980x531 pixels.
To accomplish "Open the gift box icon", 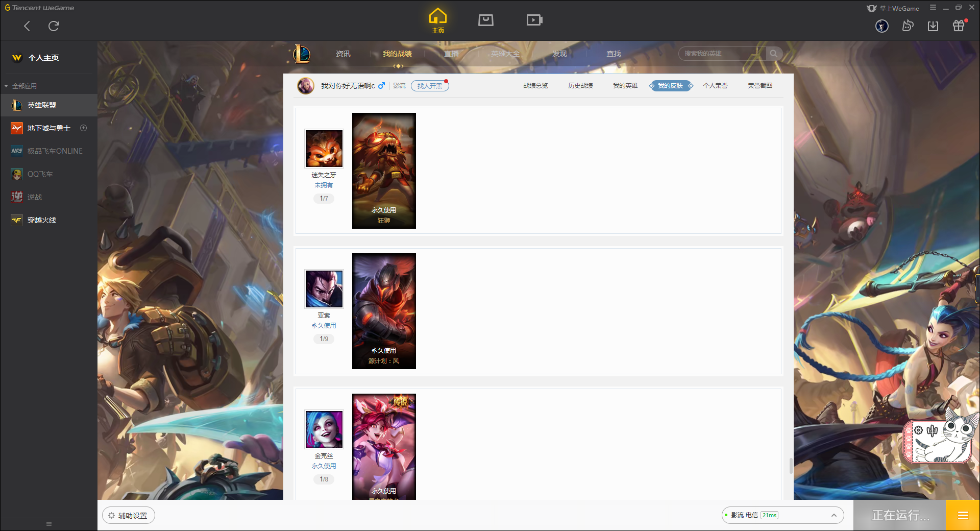I will click(x=959, y=26).
